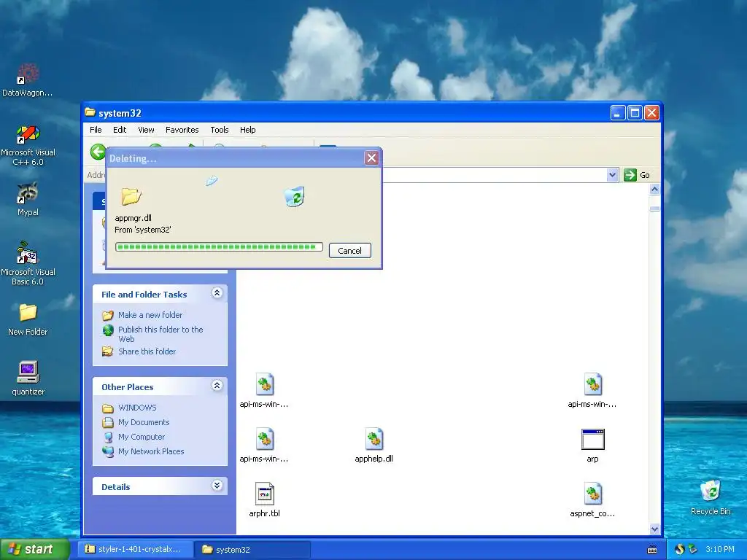Click the scroll up arrow in file list

(x=654, y=190)
